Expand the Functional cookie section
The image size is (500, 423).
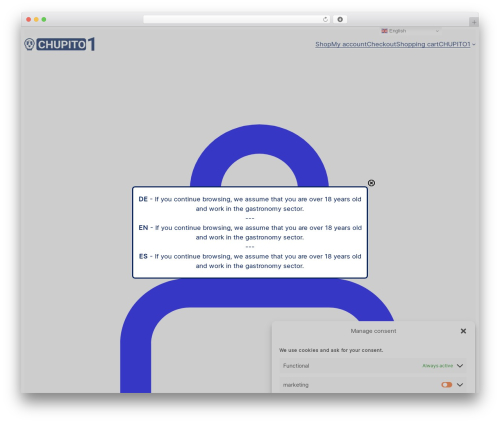pos(460,366)
